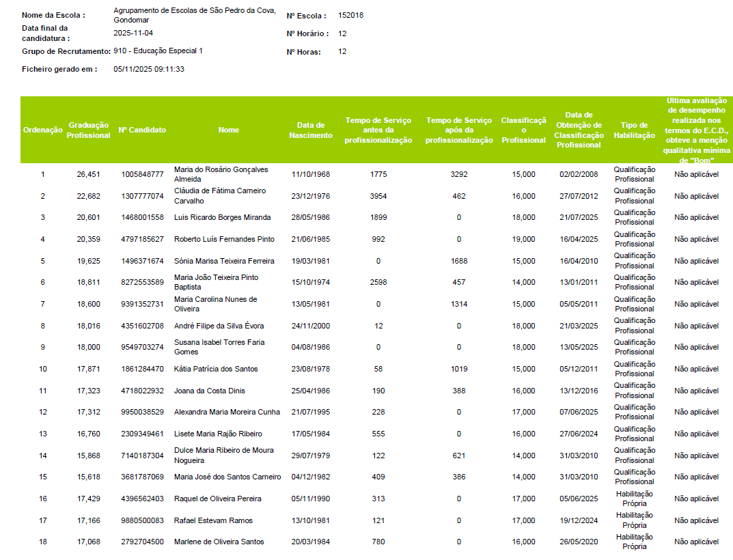Select the name Kátia Patrícia dos Santos

[x=216, y=369]
